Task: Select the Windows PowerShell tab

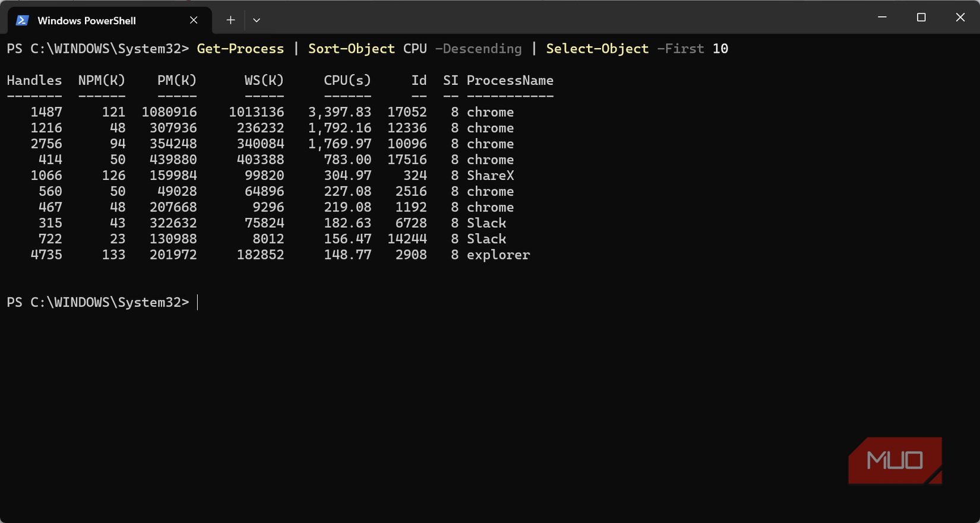Action: [x=110, y=20]
